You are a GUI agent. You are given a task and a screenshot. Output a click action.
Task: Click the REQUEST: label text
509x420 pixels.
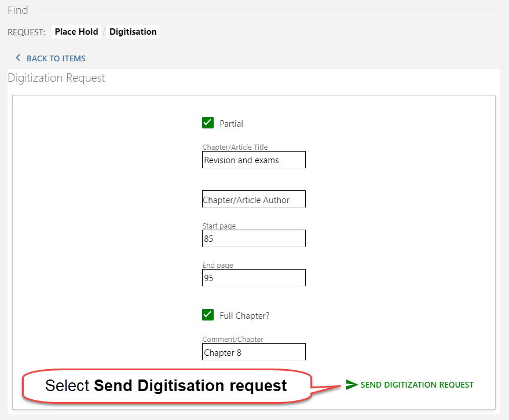point(27,32)
